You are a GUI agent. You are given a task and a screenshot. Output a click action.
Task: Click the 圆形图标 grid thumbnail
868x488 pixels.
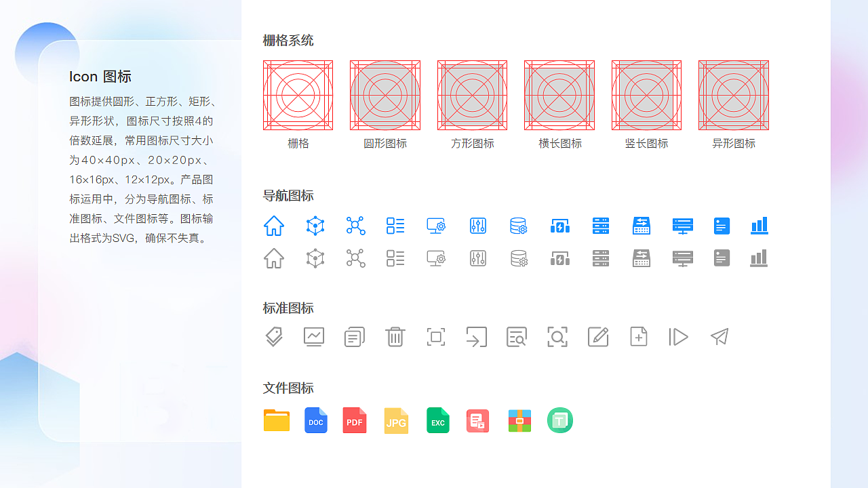(385, 96)
